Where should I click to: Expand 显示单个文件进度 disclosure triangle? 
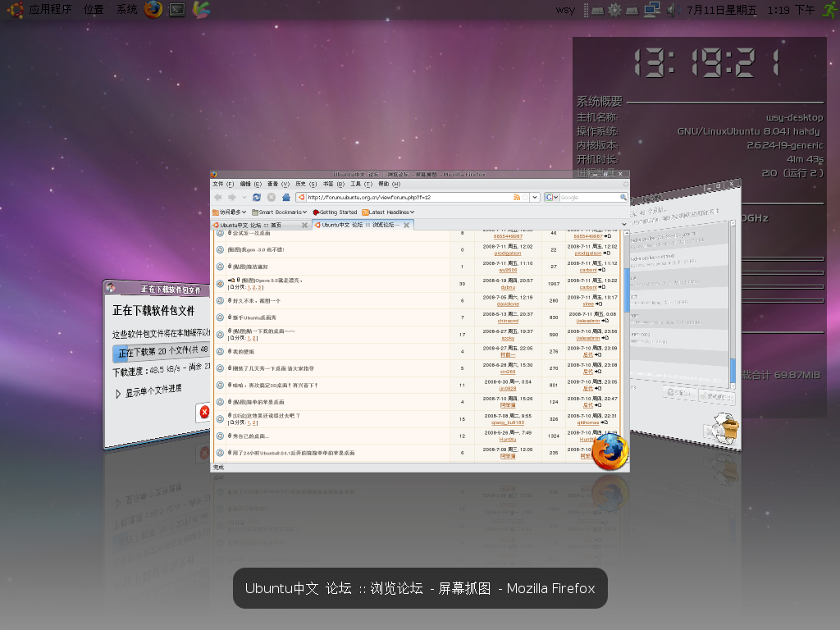coord(118,395)
